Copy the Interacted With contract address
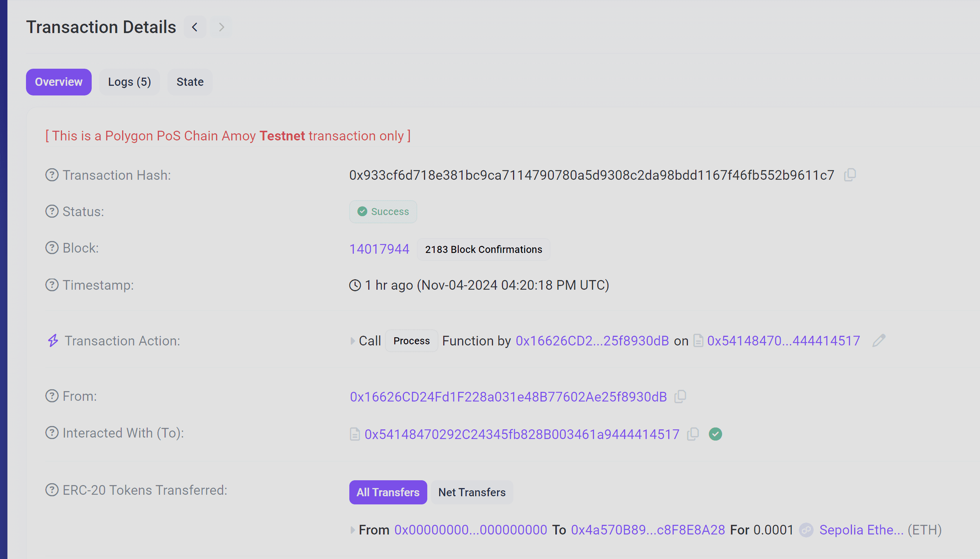Screen dimensions: 980x559 693,434
